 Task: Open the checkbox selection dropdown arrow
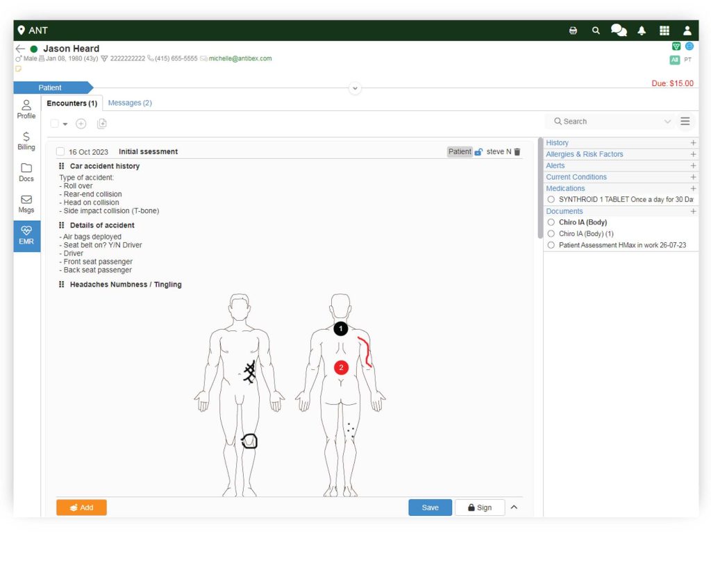[x=65, y=123]
